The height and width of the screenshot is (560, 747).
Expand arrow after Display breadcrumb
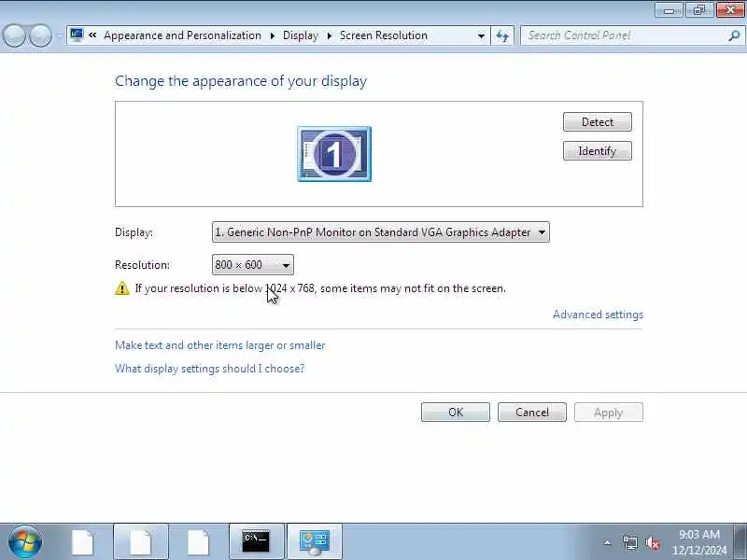pyautogui.click(x=330, y=35)
